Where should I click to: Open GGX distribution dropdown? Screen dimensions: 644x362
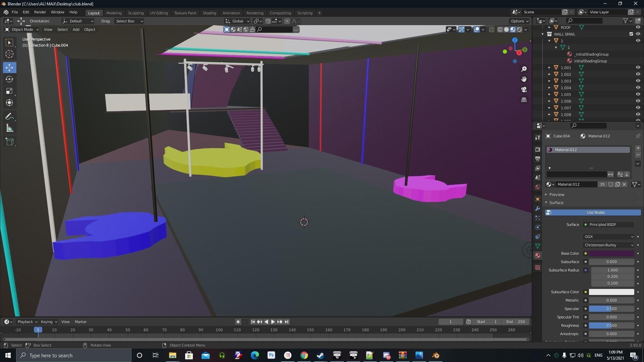(x=608, y=237)
